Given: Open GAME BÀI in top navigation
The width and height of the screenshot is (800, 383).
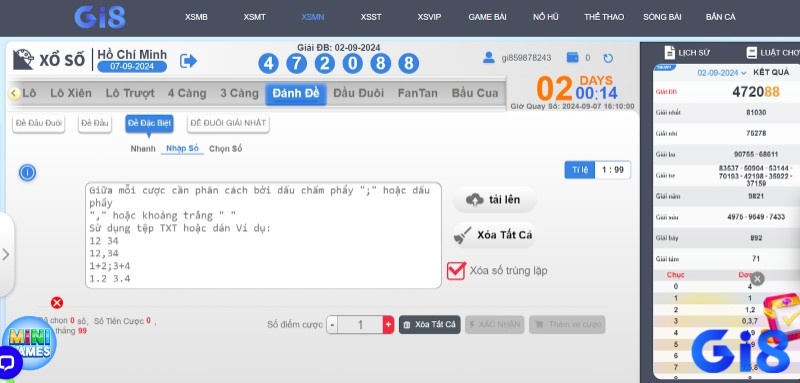Looking at the screenshot, I should 487,17.
